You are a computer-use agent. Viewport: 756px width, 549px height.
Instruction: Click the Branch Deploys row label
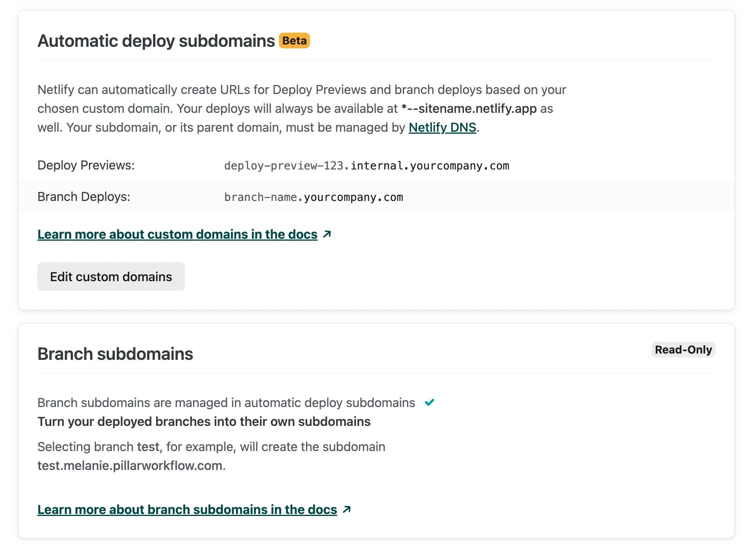click(83, 197)
